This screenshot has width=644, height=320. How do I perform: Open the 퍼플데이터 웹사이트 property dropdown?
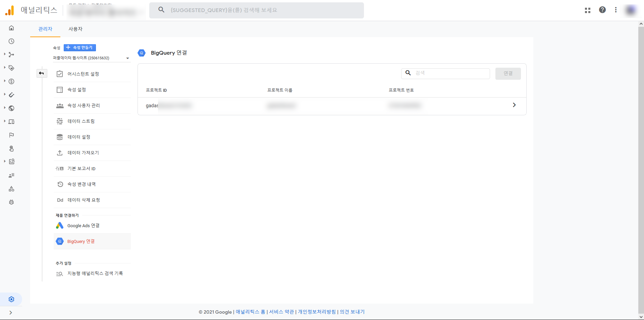point(92,58)
